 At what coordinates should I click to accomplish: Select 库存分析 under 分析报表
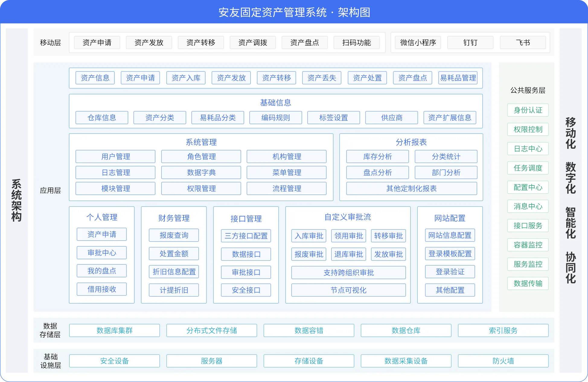378,156
